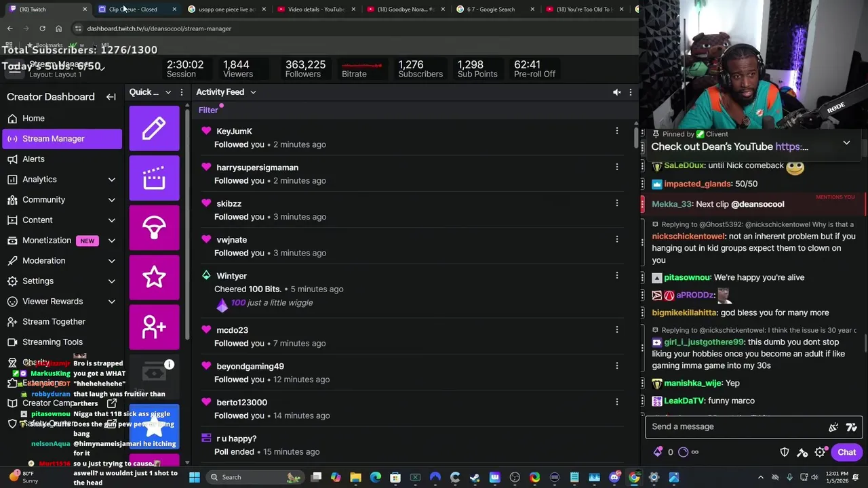This screenshot has height=488, width=868.
Task: Click the browser address bar URL
Action: pos(159,28)
